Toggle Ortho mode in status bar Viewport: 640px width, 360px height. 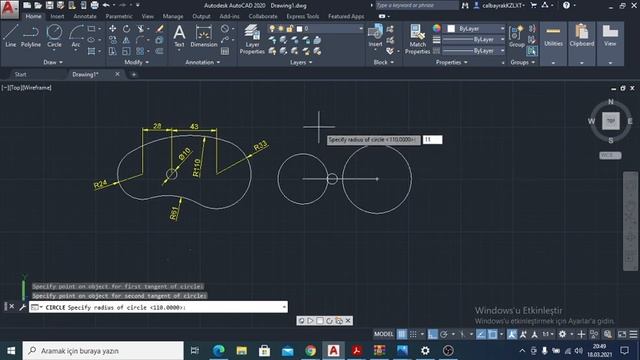[432, 334]
